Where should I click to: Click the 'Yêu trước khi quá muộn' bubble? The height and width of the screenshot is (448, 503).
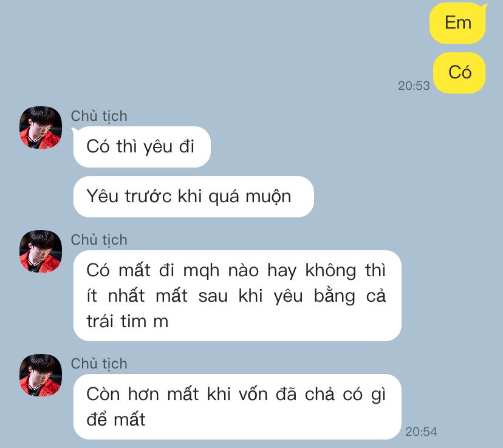(x=193, y=197)
